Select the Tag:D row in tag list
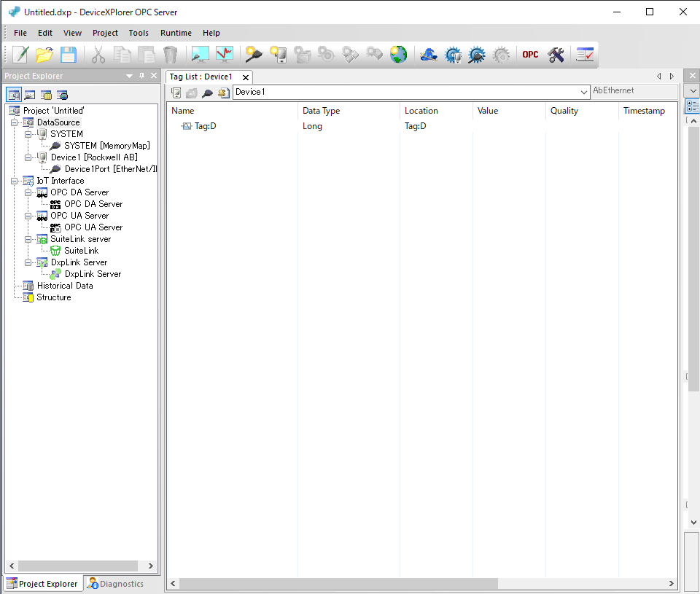This screenshot has height=594, width=700. [x=205, y=126]
